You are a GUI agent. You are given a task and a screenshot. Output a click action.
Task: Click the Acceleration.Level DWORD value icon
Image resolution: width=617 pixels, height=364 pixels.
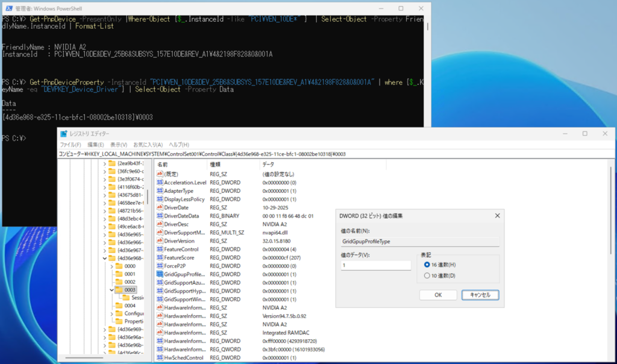click(160, 183)
